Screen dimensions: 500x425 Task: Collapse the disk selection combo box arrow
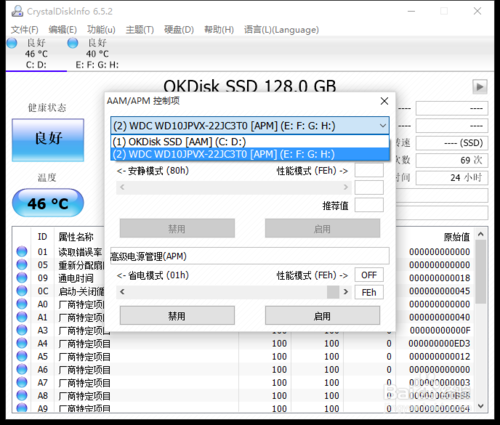[x=383, y=126]
